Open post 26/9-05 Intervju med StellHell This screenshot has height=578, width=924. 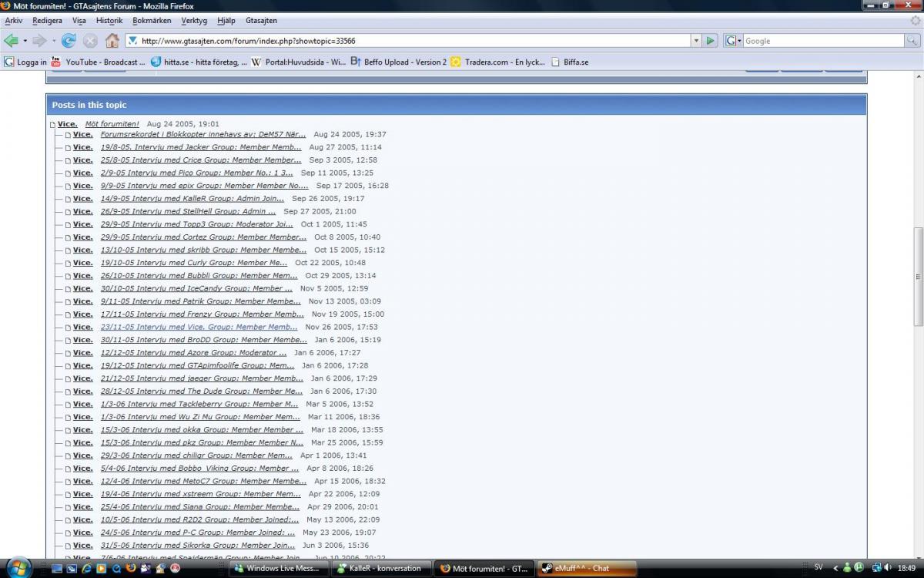point(188,211)
